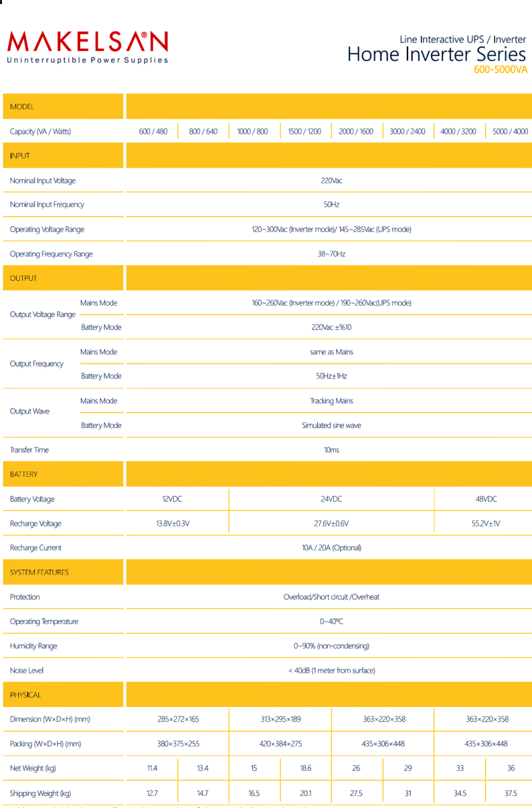Click the 'Operating Frequency Range' label
This screenshot has width=532, height=808.
coord(51,254)
